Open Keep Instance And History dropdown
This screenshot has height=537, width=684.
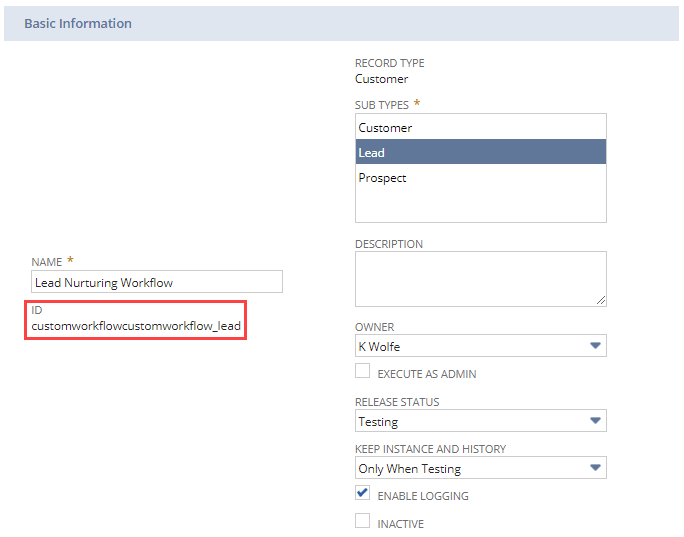tap(481, 468)
